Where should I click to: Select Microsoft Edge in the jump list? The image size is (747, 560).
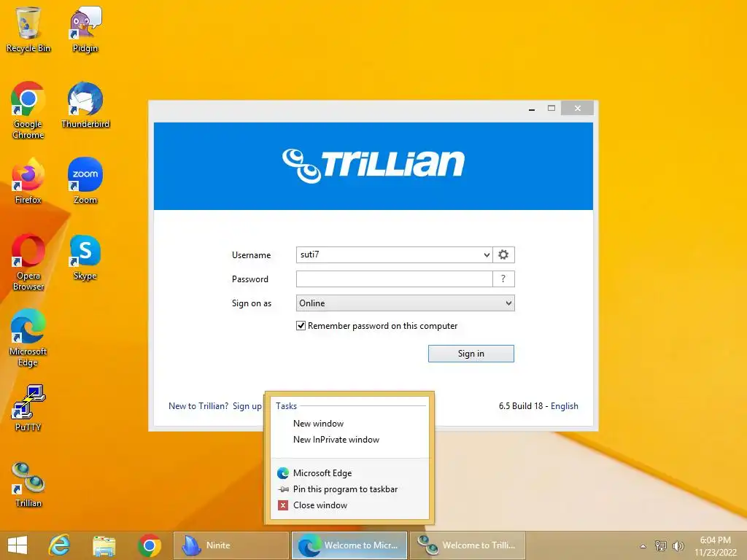pyautogui.click(x=349, y=472)
